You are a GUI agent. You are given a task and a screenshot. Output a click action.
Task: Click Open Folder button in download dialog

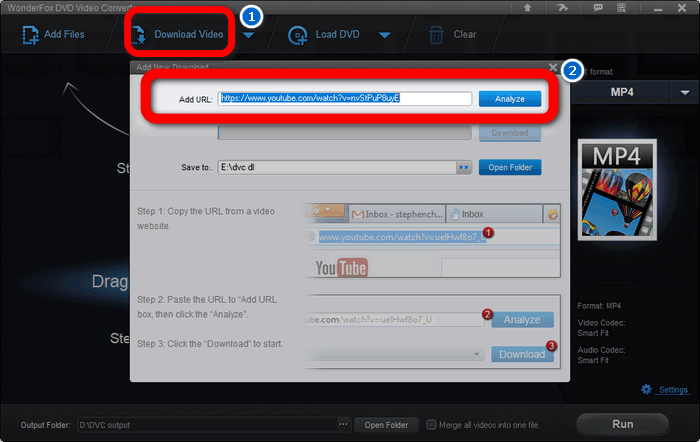510,167
